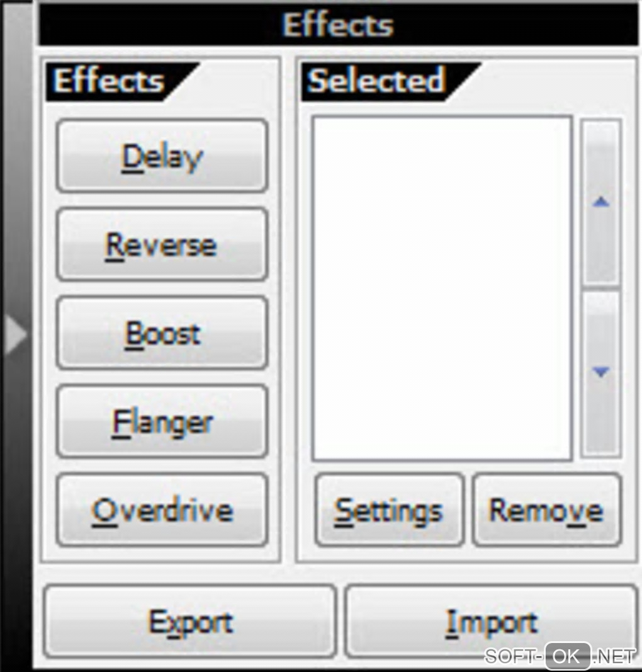Expand the side panel using the left-edge triangle
The image size is (642, 672).
tap(15, 334)
